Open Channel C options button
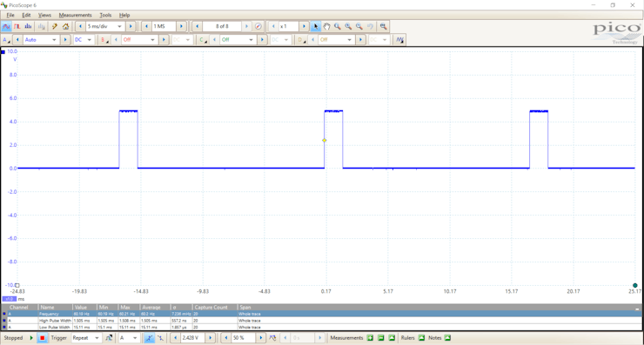This screenshot has height=345, width=644. coord(203,40)
